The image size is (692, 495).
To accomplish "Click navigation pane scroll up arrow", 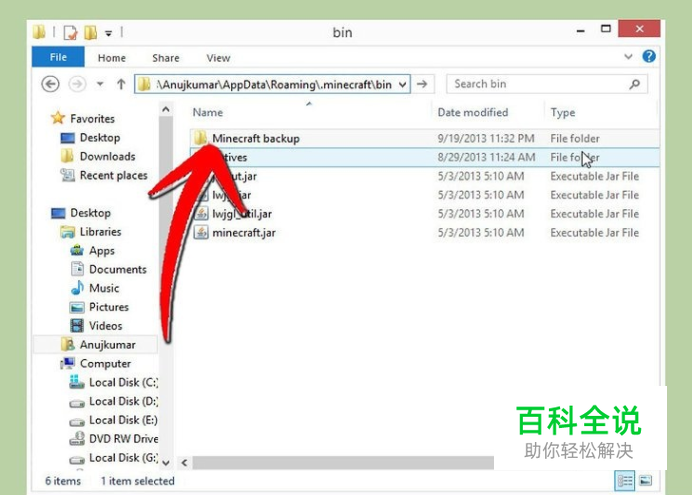I will 166,109.
